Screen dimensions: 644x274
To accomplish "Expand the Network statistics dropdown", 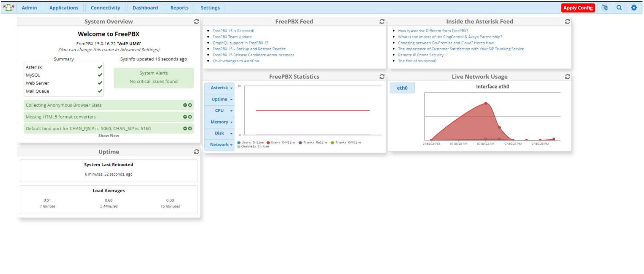I will 219,145.
